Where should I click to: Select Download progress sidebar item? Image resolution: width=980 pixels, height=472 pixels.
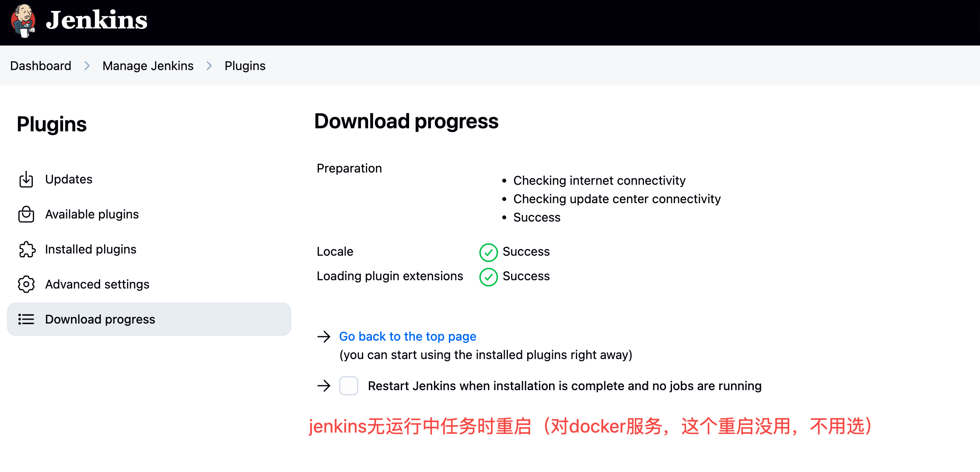[149, 319]
